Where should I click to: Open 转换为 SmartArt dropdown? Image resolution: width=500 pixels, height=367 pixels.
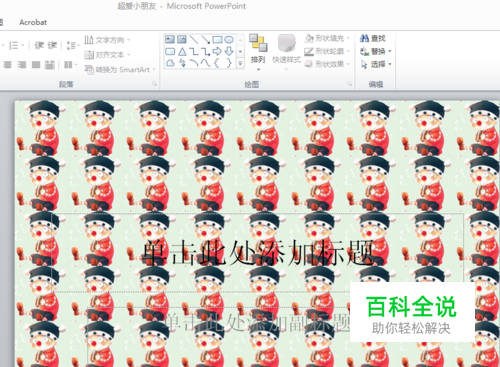click(120, 69)
